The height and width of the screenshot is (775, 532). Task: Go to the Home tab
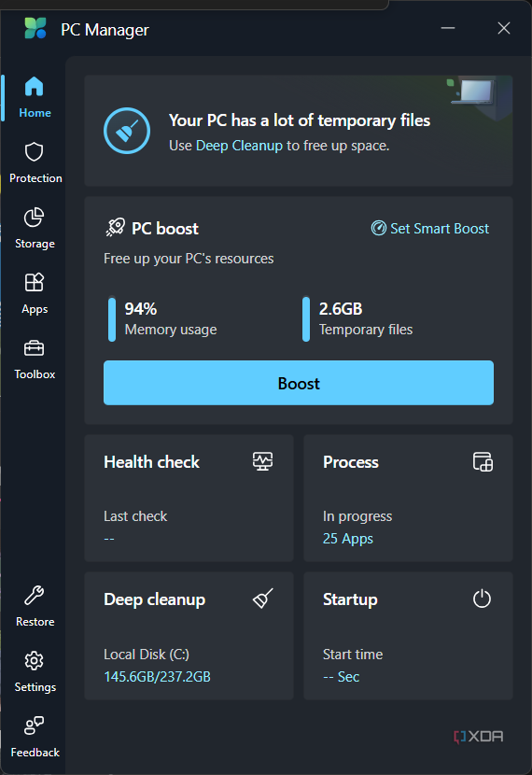(35, 97)
